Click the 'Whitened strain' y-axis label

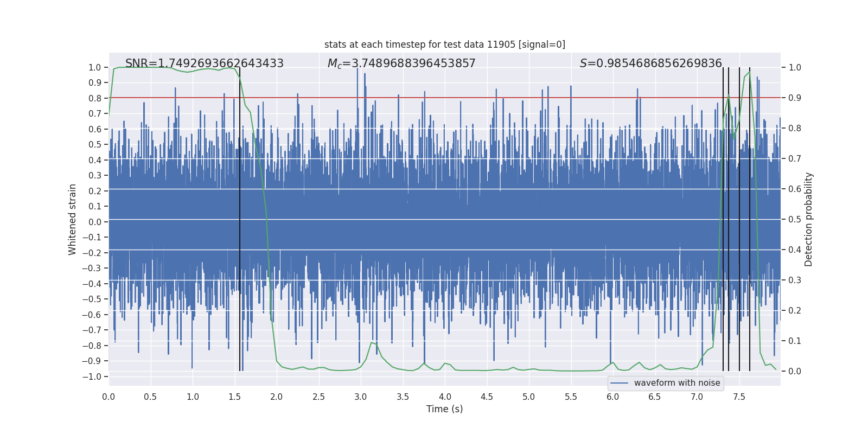coord(72,219)
